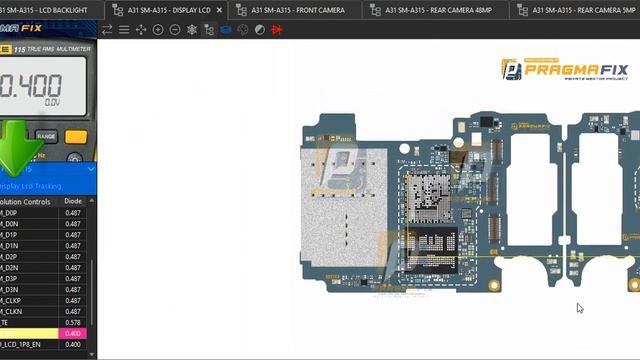Click the tree icon on REAR CAMERA 5MP tab
This screenshot has width=640, height=360.
[522, 10]
